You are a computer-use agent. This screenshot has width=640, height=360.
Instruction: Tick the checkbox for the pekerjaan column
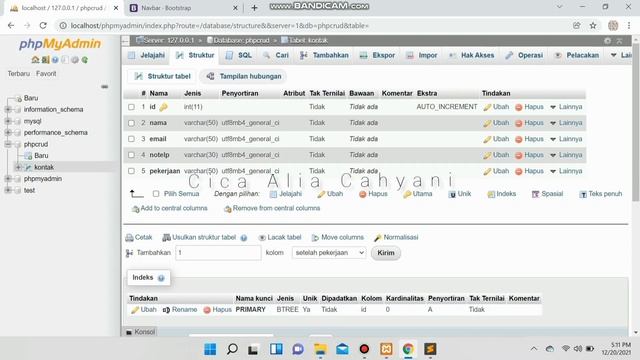pyautogui.click(x=131, y=171)
